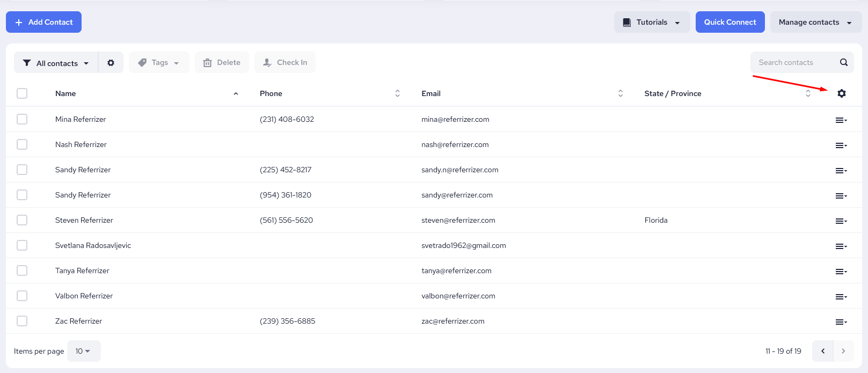
Task: Click the name Zac Referrizer
Action: 78,321
